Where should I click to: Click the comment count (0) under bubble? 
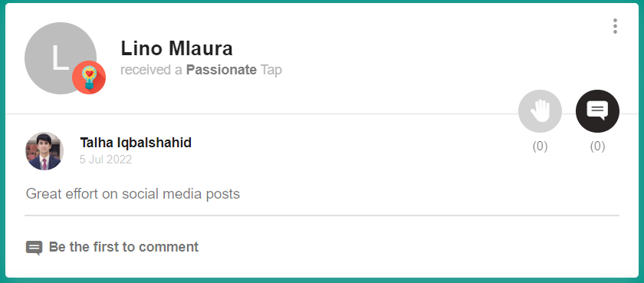click(597, 146)
